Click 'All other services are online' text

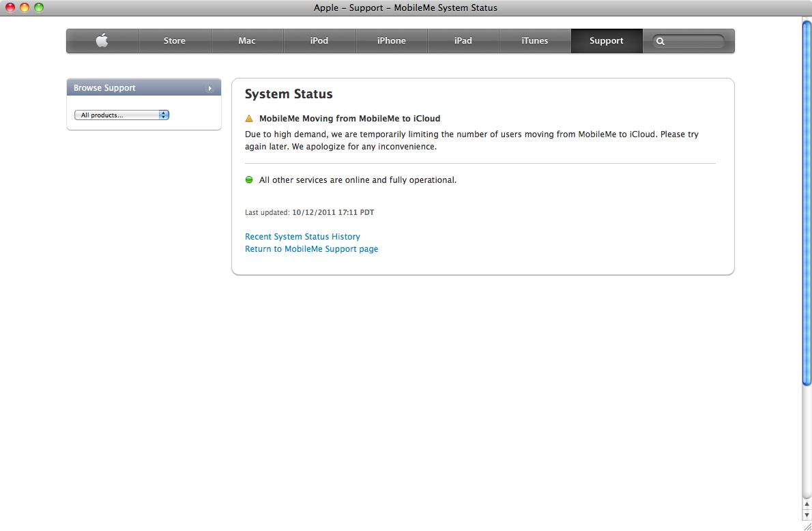(358, 180)
